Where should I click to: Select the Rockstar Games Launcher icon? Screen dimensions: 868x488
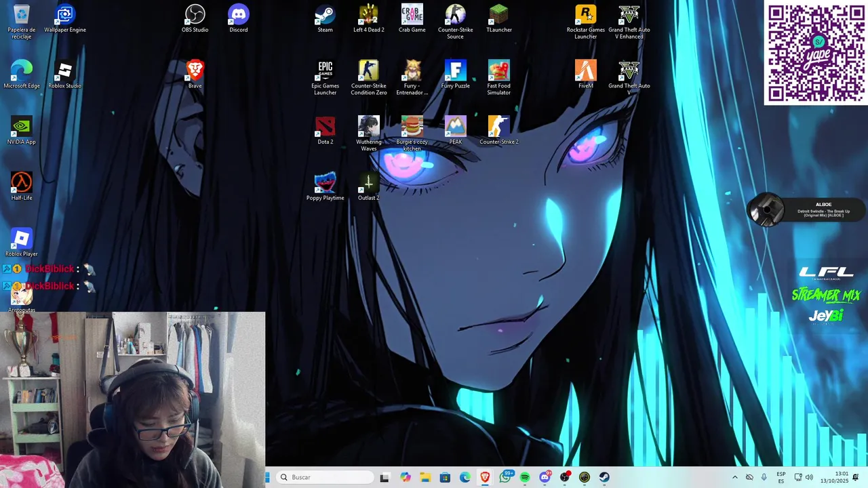click(x=586, y=22)
